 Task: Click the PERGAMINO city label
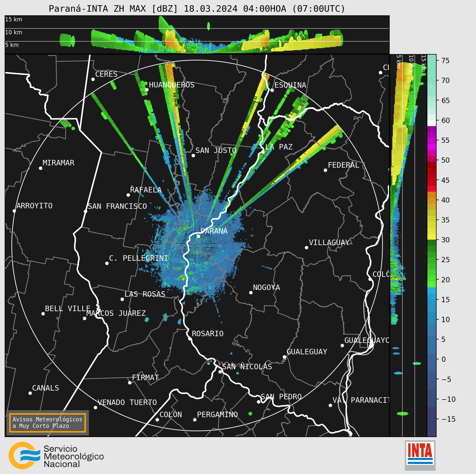pos(217,414)
